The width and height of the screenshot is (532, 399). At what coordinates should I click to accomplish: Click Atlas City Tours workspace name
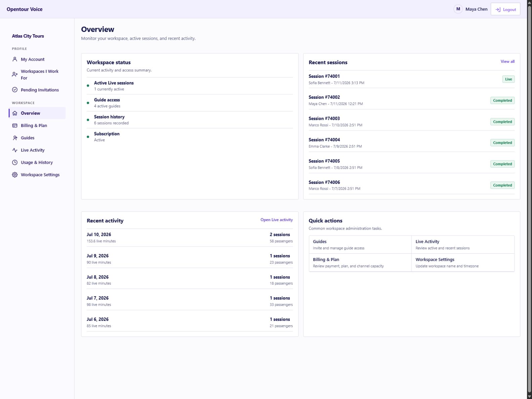[28, 36]
